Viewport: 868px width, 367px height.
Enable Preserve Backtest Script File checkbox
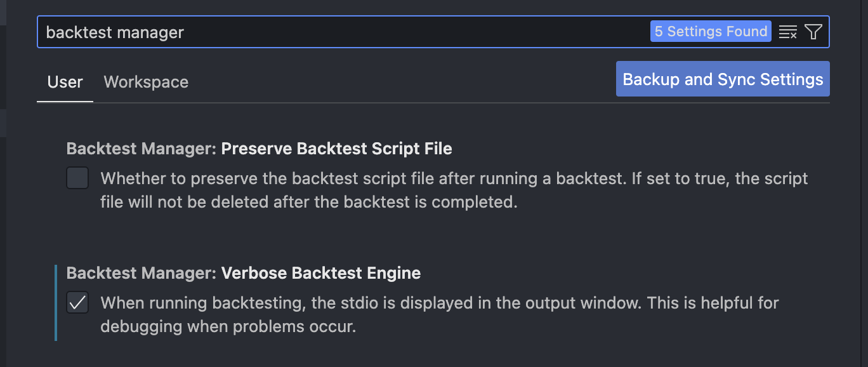pos(77,178)
